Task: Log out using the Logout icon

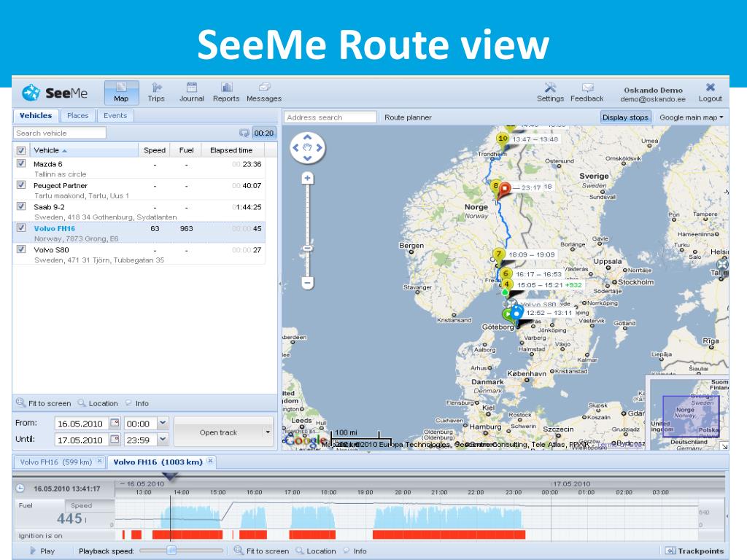Action: tap(711, 93)
